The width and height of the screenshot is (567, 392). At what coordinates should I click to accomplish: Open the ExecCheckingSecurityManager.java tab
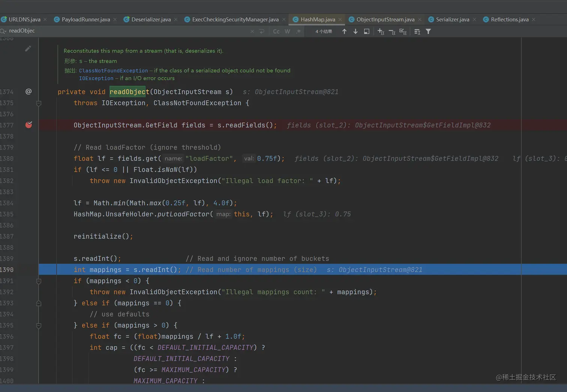coord(235,19)
